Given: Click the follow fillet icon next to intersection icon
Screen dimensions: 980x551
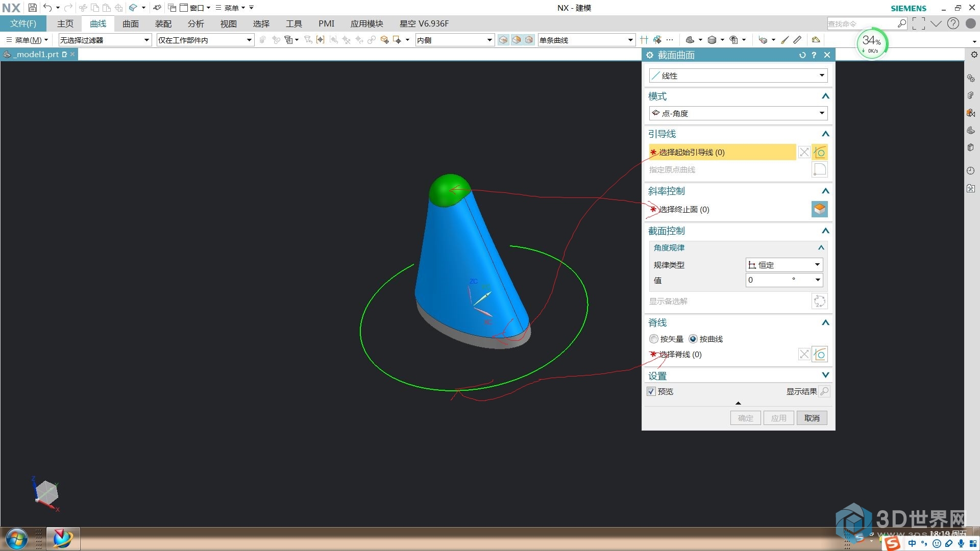Looking at the screenshot, I should click(x=657, y=40).
